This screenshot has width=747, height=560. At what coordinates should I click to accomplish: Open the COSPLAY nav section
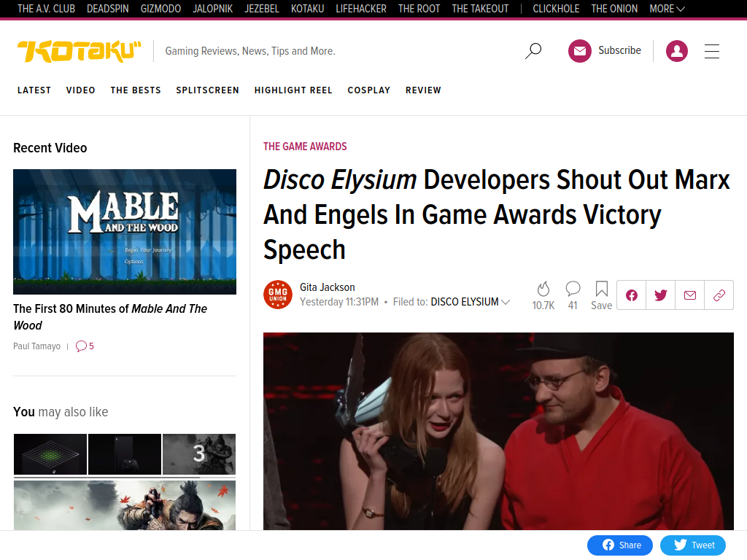tap(368, 90)
